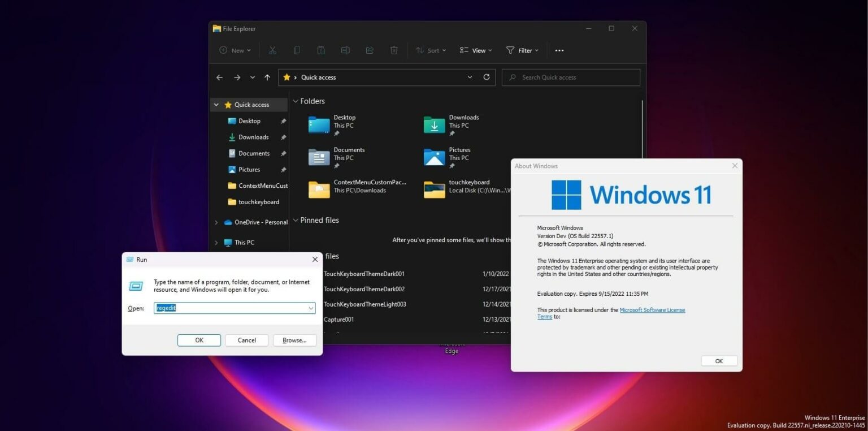Viewport: 868px width, 431px height.
Task: Click the Delete trash icon
Action: (394, 50)
